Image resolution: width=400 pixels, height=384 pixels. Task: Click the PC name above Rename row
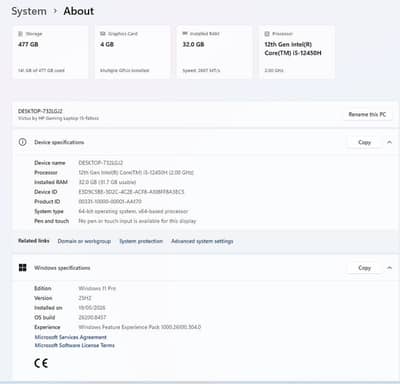(x=40, y=111)
